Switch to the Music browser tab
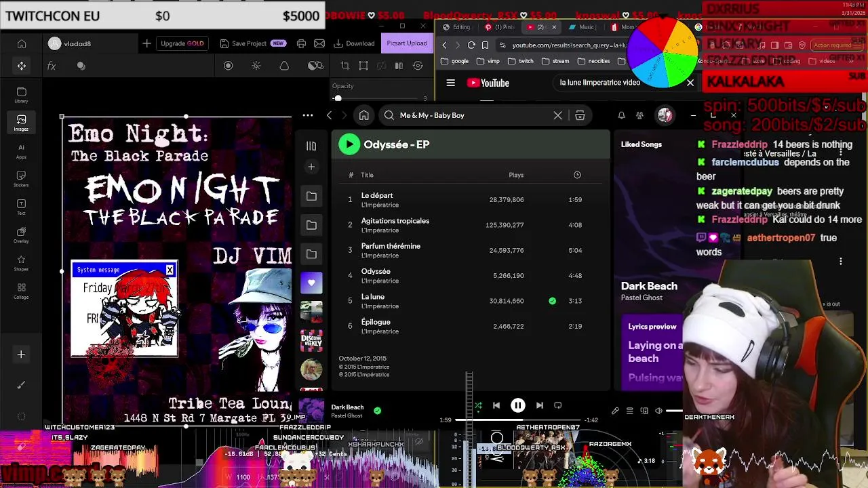This screenshot has width=868, height=488. click(x=582, y=27)
